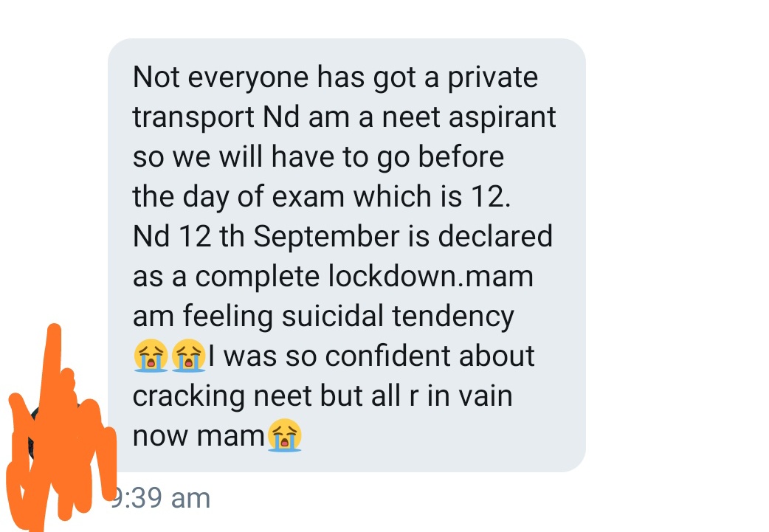
Task: Select the word 'cracking' in the message
Action: pyautogui.click(x=188, y=396)
